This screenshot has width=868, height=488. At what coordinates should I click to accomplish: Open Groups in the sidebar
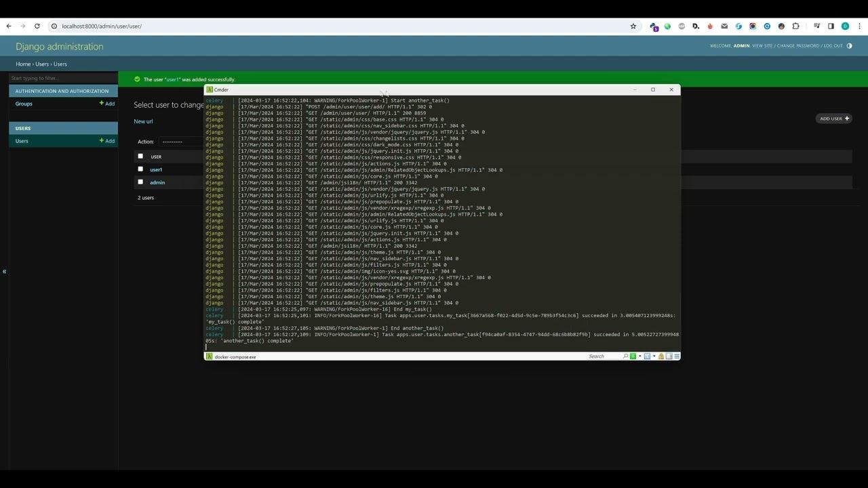coord(24,104)
